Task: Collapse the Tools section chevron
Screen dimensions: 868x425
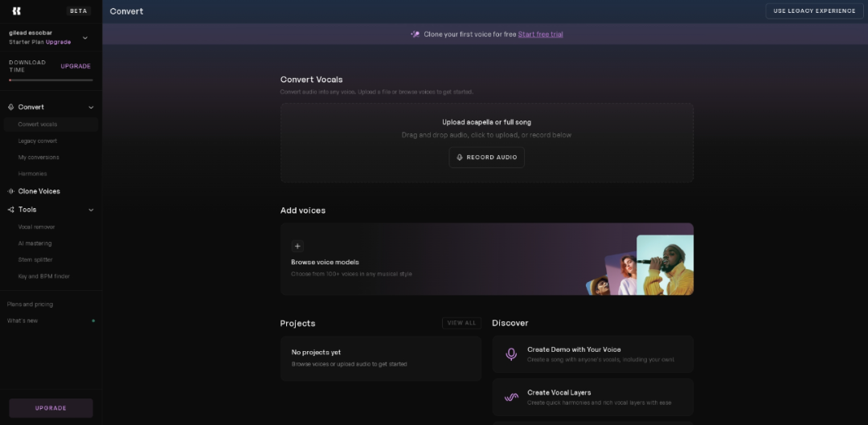Action: (91, 210)
